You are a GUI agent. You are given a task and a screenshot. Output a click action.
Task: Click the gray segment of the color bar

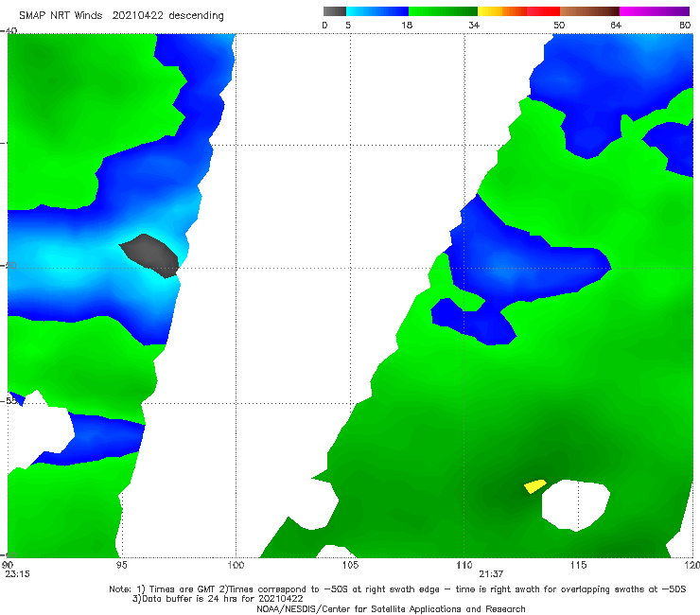[334, 11]
